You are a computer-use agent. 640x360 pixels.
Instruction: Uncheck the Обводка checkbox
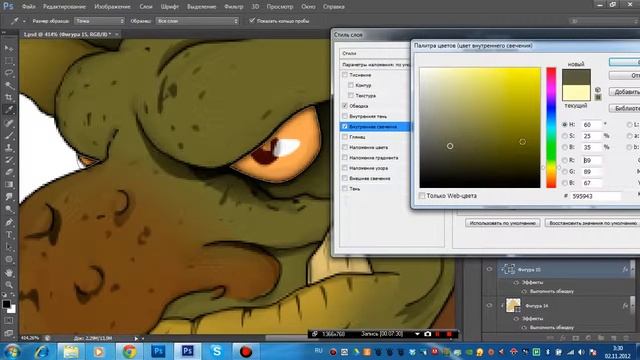[x=345, y=106]
